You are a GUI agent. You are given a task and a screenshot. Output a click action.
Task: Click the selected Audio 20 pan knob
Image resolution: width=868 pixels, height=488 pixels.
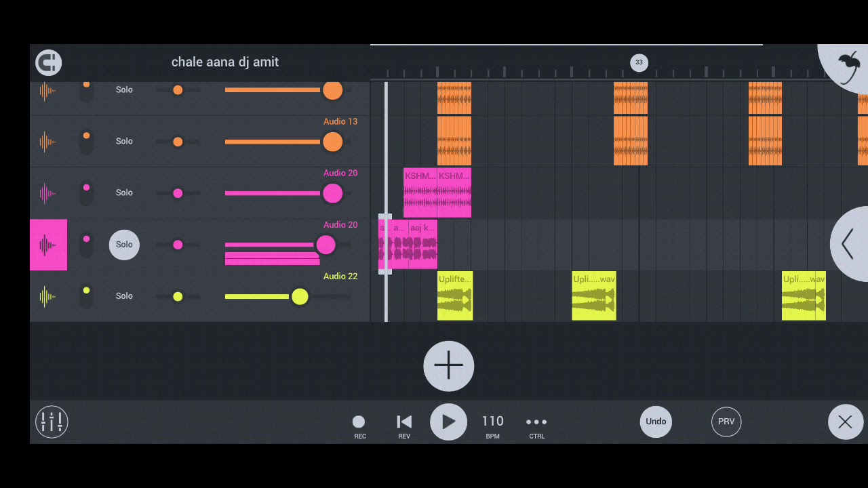pyautogui.click(x=178, y=245)
